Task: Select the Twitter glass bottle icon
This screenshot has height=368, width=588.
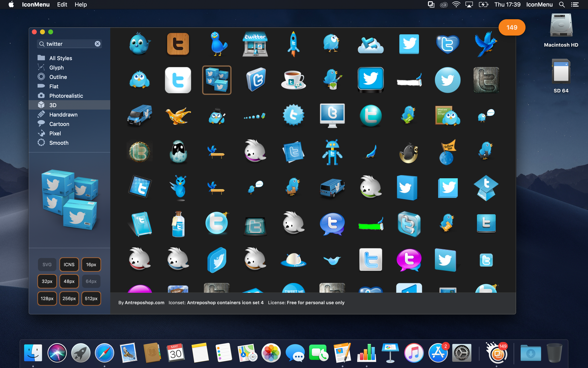Action: [x=178, y=224]
